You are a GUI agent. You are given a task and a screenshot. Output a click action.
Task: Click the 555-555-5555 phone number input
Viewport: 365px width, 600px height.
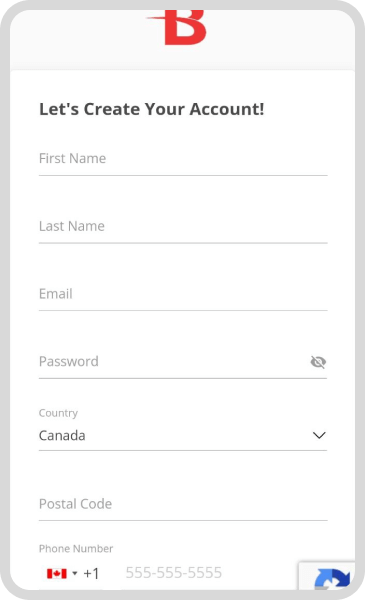[210, 573]
